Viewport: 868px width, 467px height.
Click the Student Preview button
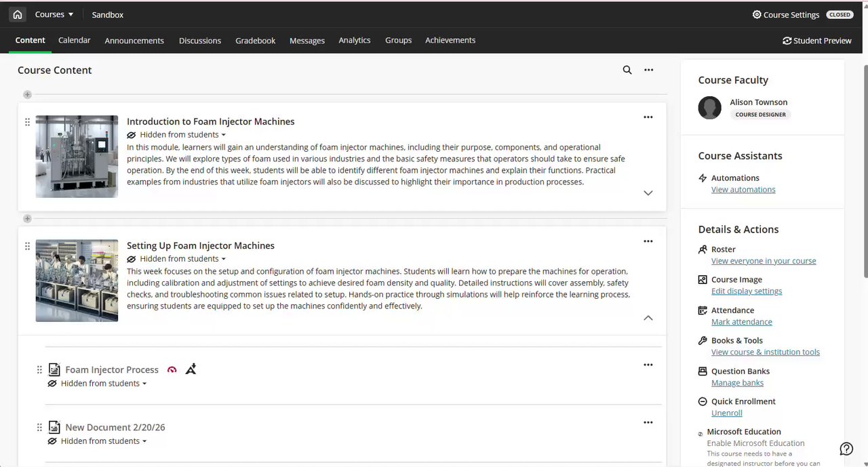pyautogui.click(x=816, y=41)
